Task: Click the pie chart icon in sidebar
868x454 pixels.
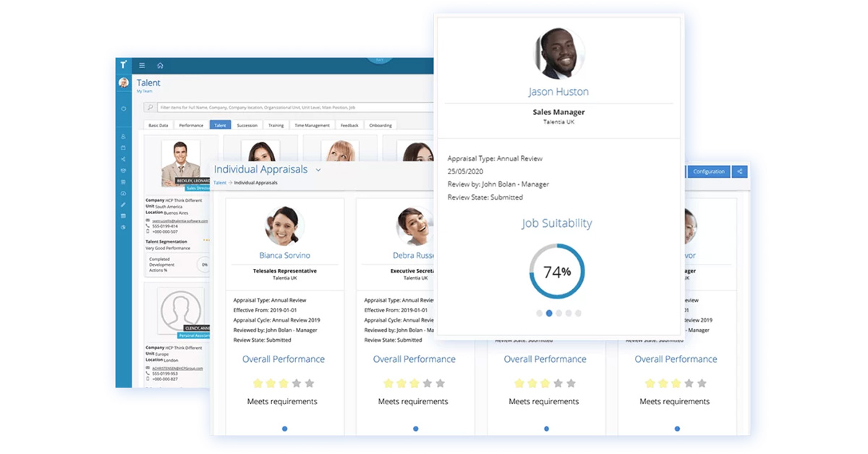Action: (x=124, y=227)
